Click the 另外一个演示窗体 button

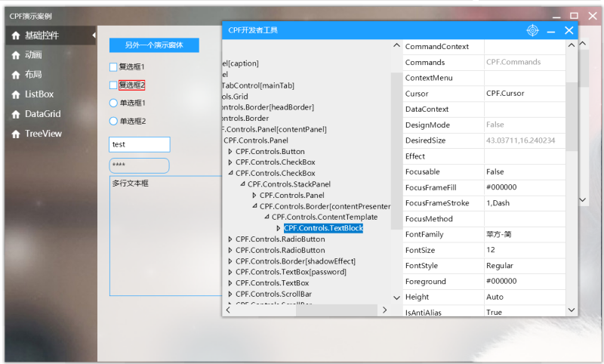click(x=154, y=45)
